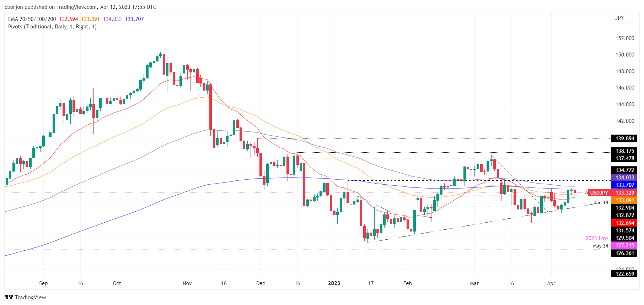Select the EMA 20/50/100/200 indicator legend

(x=32, y=19)
